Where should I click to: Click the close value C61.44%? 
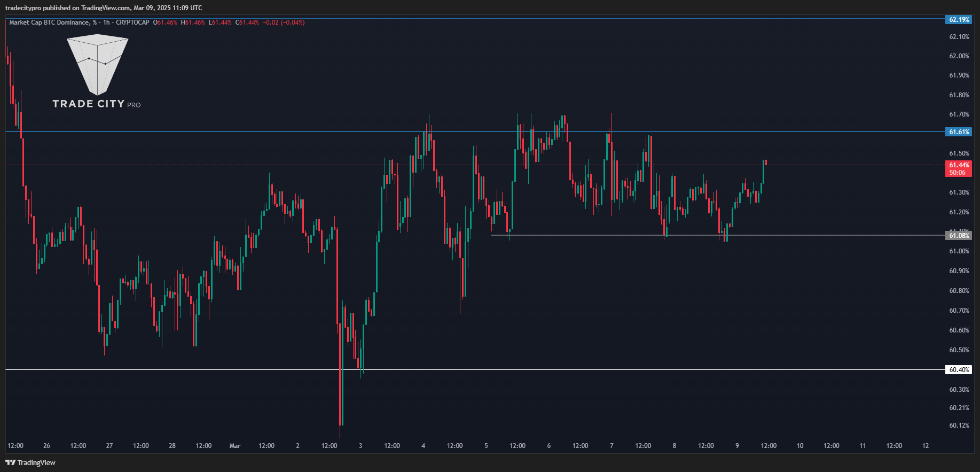pyautogui.click(x=247, y=22)
